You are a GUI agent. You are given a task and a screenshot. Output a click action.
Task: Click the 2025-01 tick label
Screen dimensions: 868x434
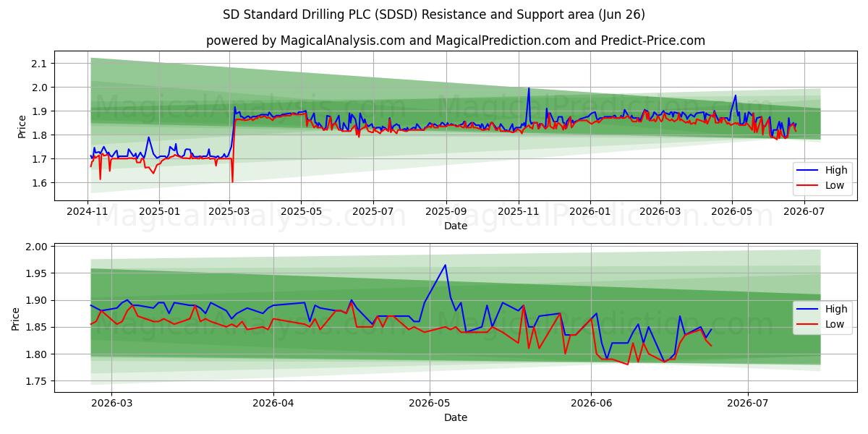[x=158, y=210]
